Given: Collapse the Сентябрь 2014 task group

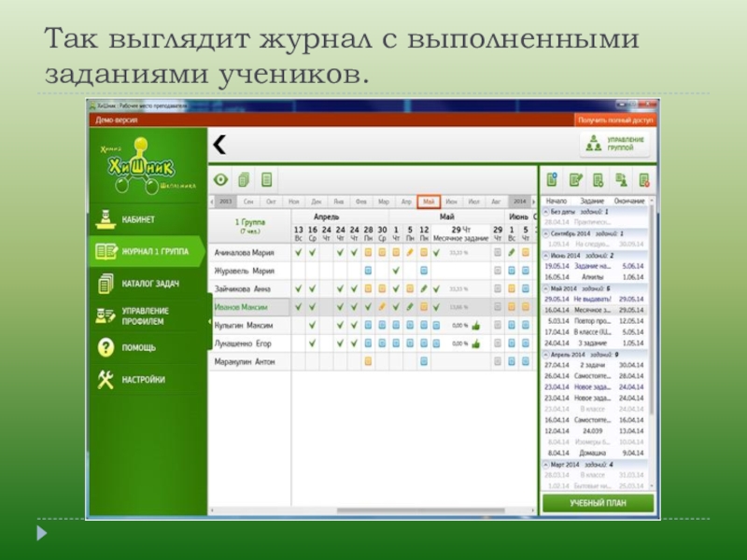Looking at the screenshot, I should coord(546,234).
